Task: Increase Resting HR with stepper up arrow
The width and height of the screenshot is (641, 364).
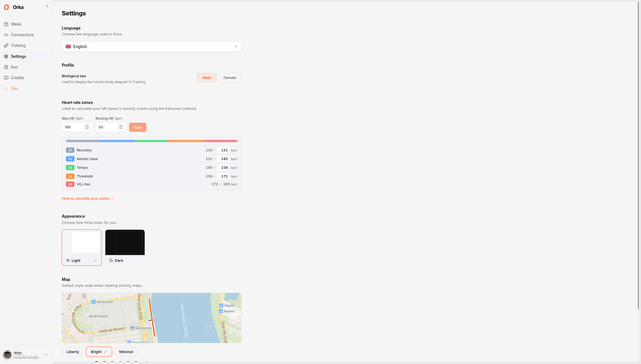Action: click(x=121, y=126)
